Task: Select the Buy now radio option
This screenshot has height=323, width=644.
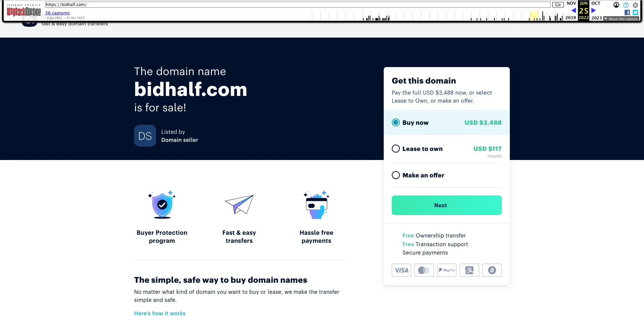Action: (396, 122)
